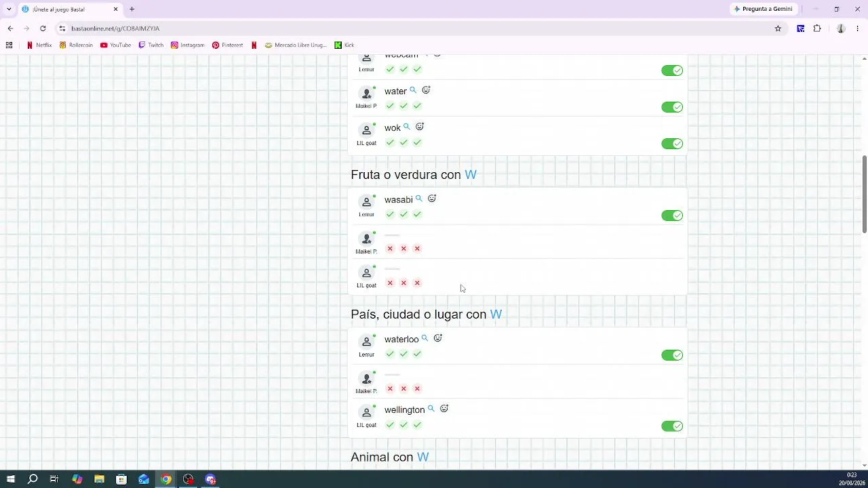Screen dimensions: 868x488
Task: Search the word wok with its magnifier
Action: (x=406, y=127)
